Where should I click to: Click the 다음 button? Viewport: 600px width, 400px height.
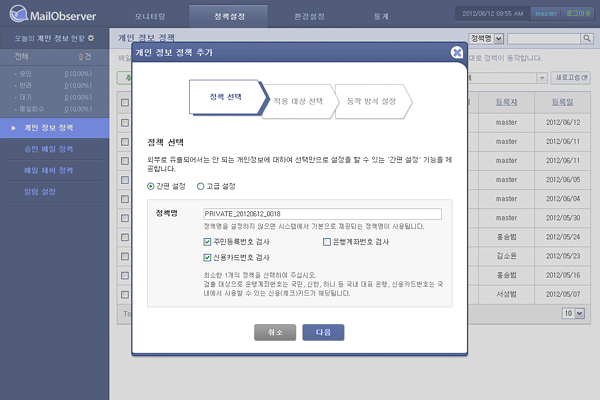click(323, 332)
